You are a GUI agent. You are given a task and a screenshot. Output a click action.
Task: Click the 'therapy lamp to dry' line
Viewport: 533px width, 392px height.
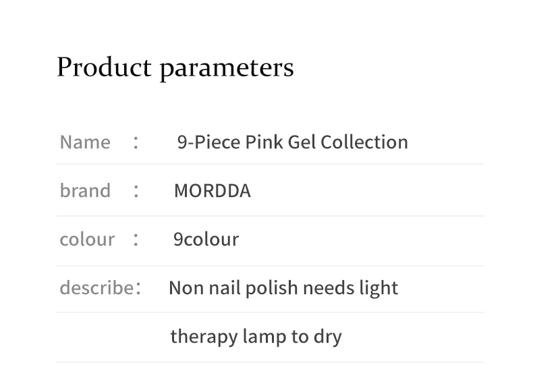click(x=256, y=336)
